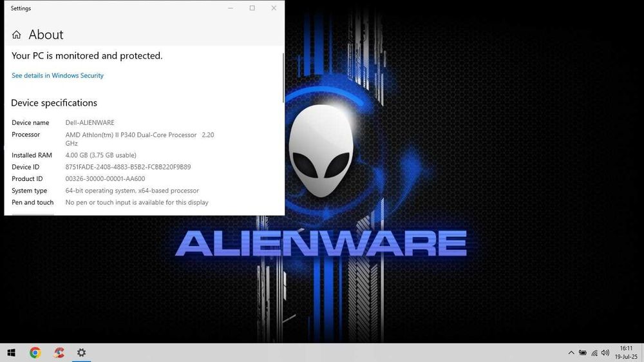Check the battery status icon

coord(582,352)
